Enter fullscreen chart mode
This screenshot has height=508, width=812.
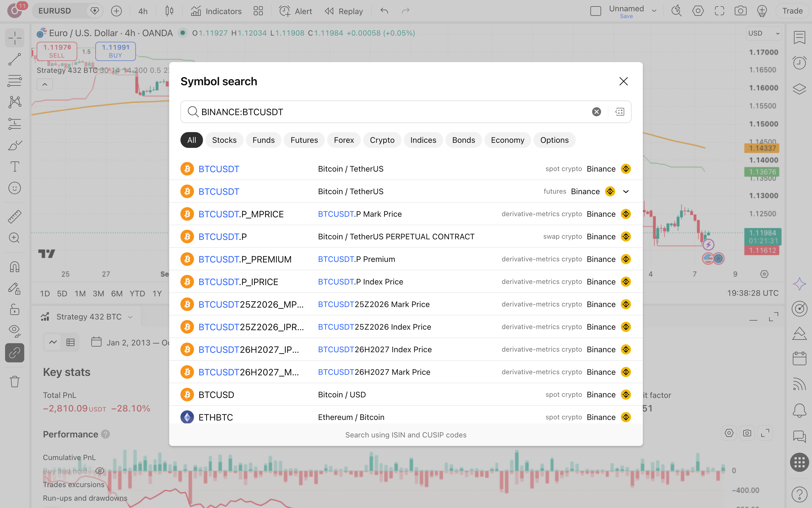pos(720,11)
